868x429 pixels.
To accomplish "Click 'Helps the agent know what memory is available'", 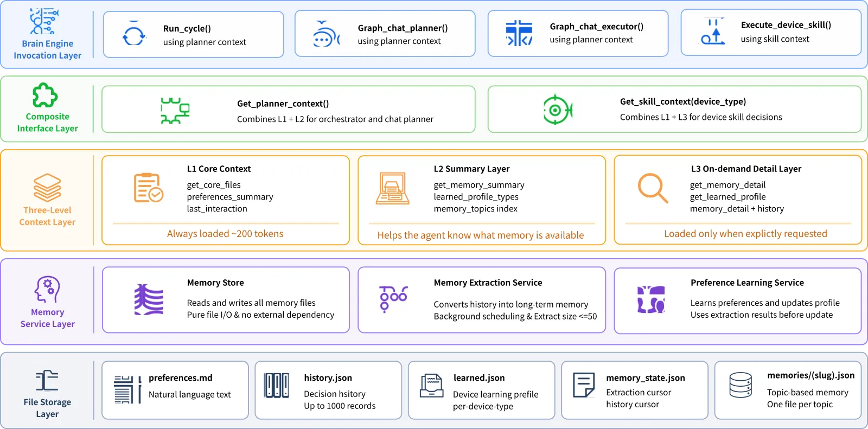I will coord(481,235).
